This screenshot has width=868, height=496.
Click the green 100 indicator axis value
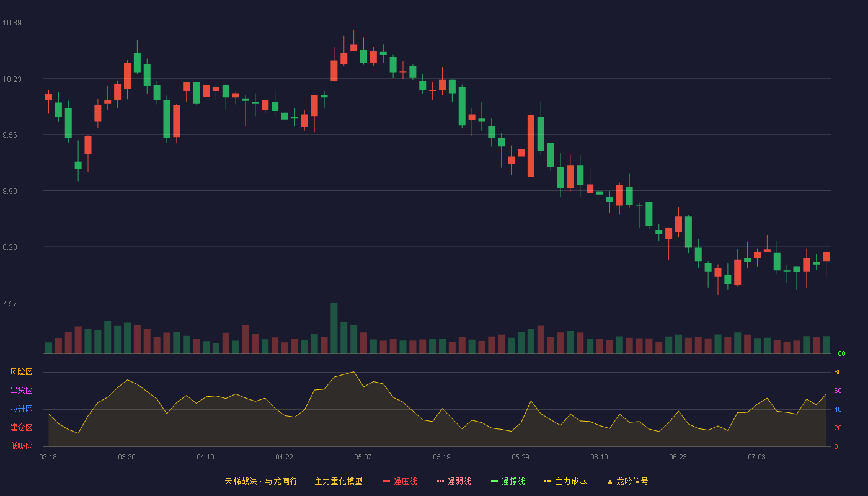839,353
